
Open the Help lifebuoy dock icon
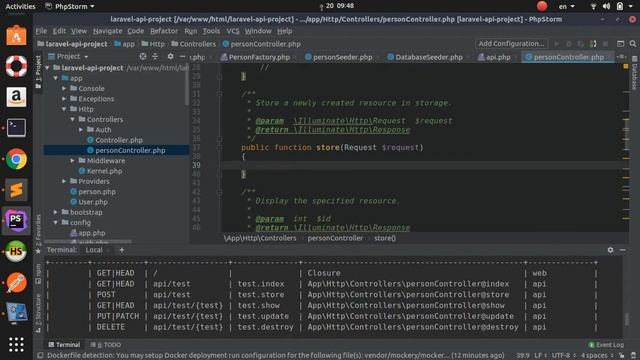coord(16,66)
